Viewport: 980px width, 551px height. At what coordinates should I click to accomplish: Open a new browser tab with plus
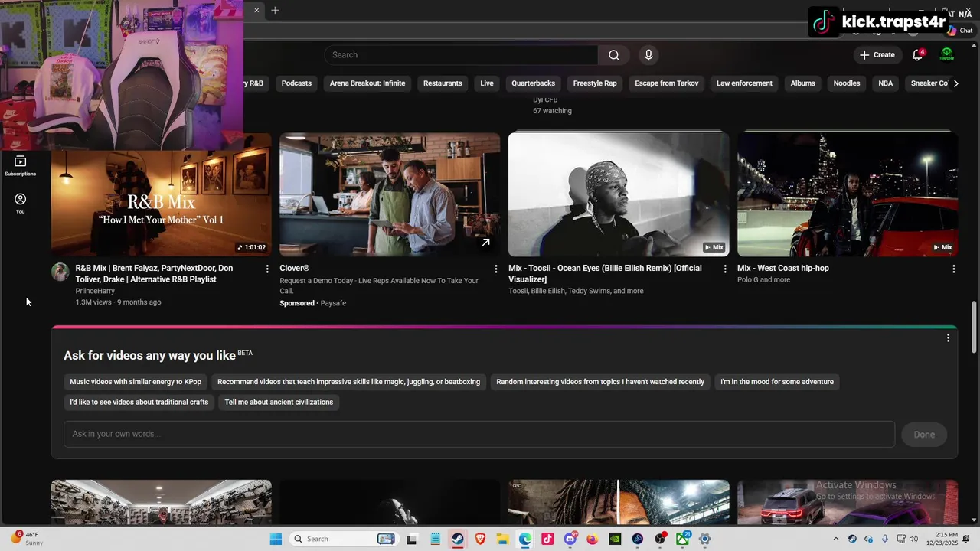pos(275,10)
